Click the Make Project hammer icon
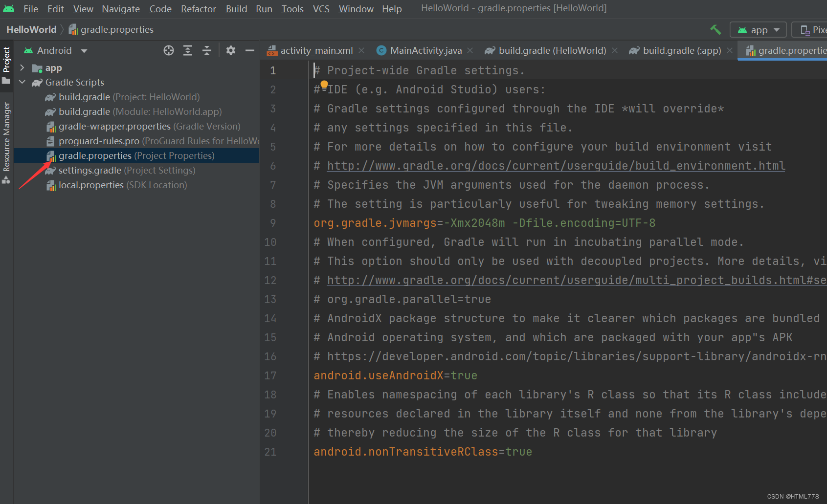 (715, 30)
